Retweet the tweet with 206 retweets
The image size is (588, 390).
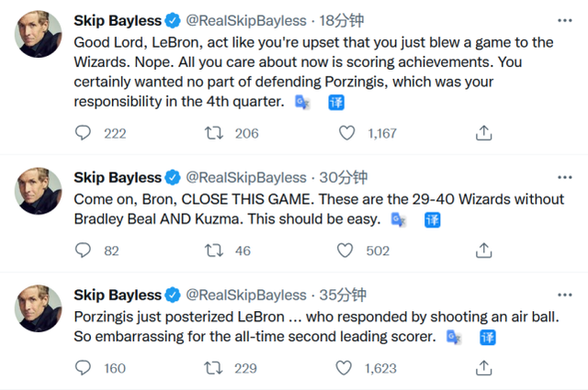pyautogui.click(x=214, y=133)
